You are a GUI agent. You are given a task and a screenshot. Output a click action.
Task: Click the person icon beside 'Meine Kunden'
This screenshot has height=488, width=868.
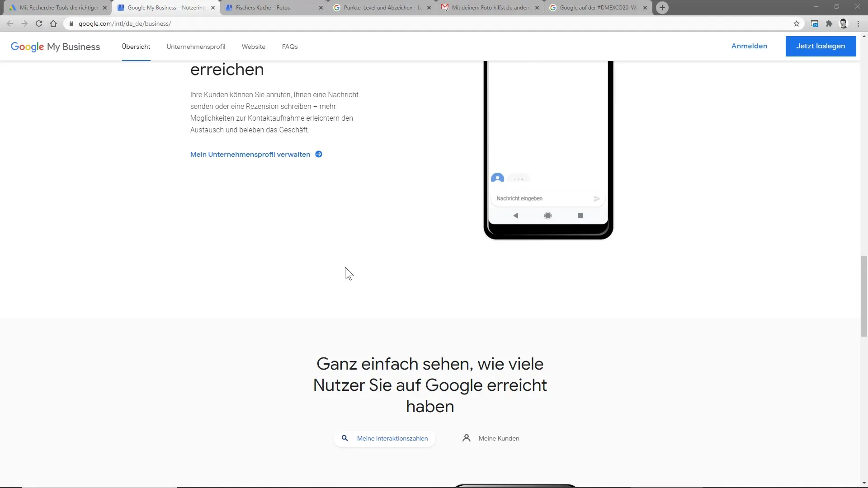pyautogui.click(x=467, y=438)
